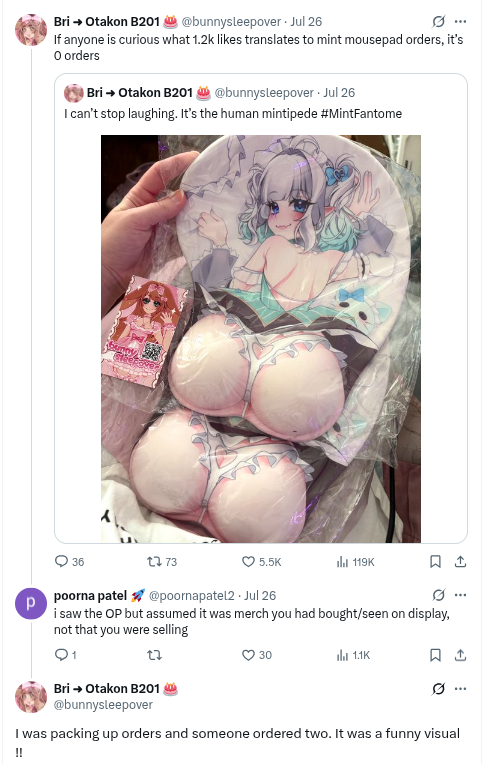Viewport: 484px width, 764px height.
Task: Reply to the top tweet with 36 comments
Action: tap(69, 562)
